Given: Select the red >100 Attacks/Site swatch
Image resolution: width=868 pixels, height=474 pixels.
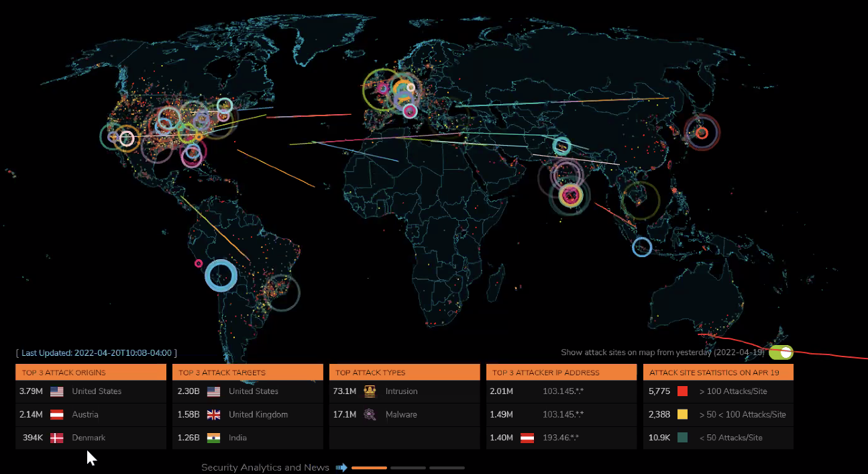Looking at the screenshot, I should 683,391.
